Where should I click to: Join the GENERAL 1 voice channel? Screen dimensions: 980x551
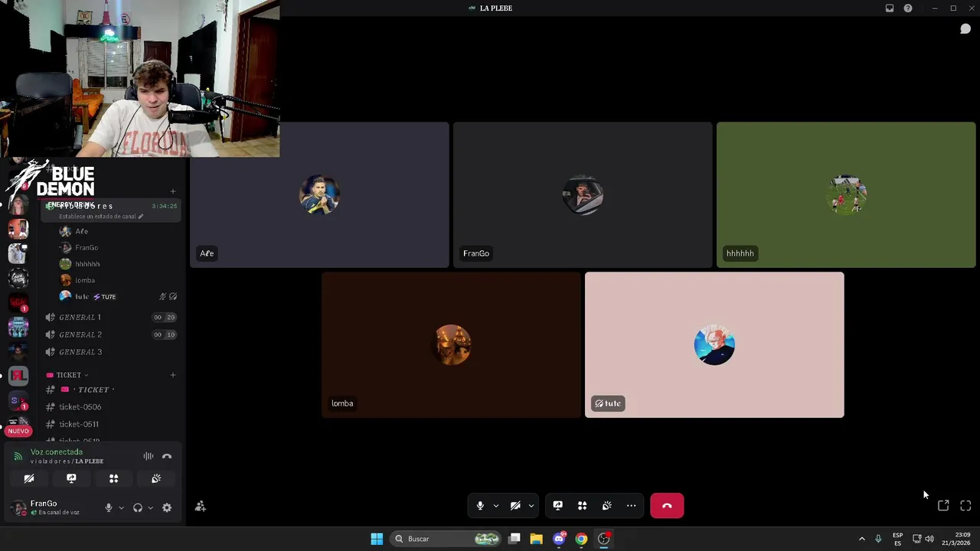pos(110,317)
